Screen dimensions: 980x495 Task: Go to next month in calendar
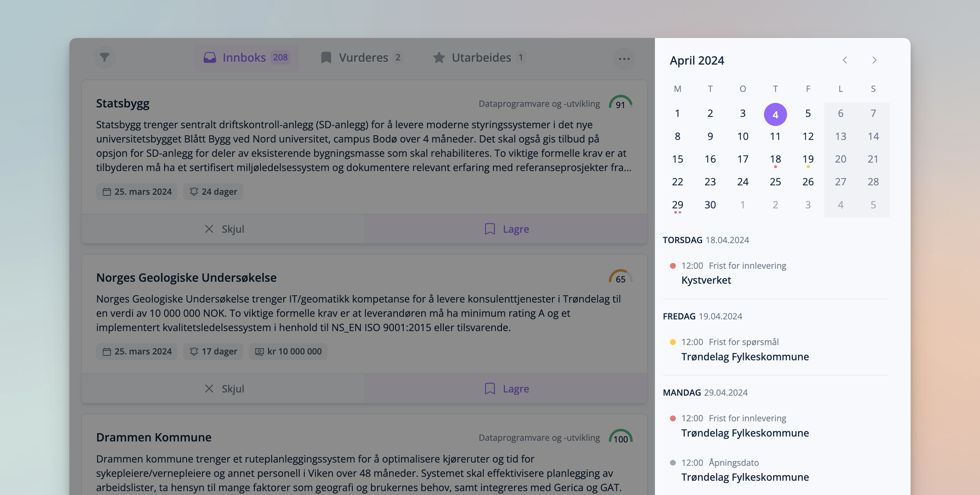pos(874,60)
